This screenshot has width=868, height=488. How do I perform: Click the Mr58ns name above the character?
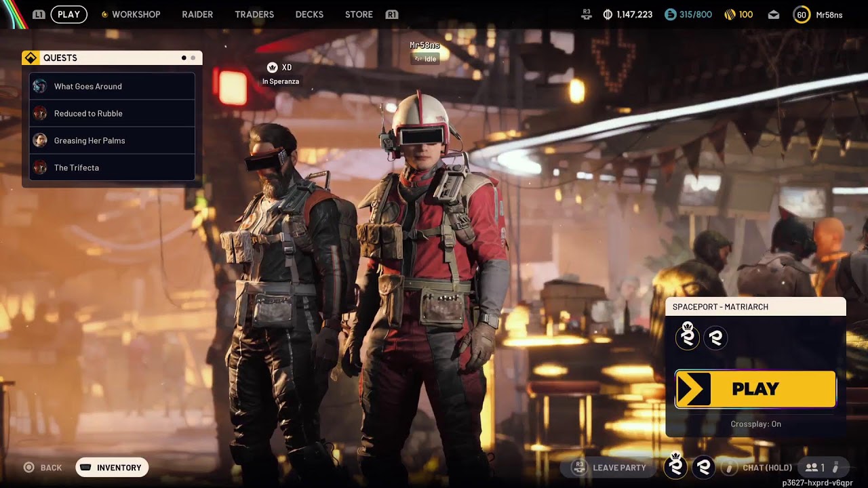[x=425, y=45]
